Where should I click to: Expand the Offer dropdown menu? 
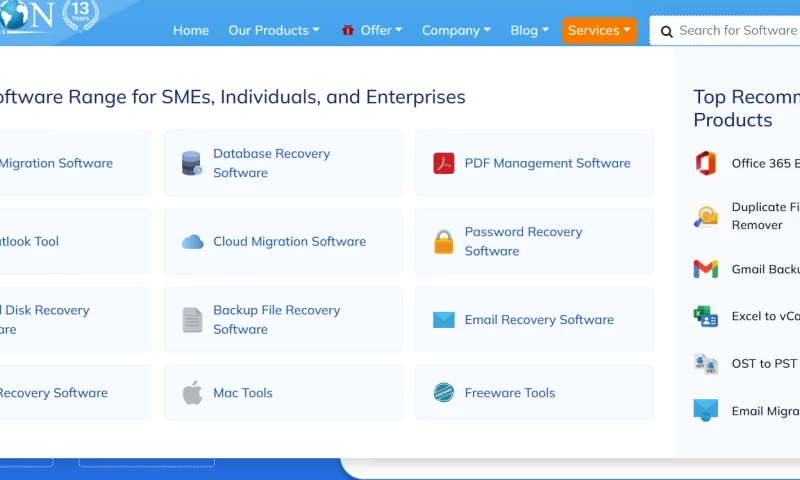pos(381,31)
